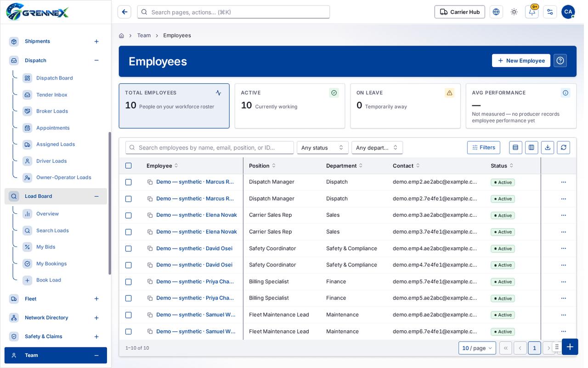Refresh the employees table
Screen dimensions: 588x368
coord(564,148)
